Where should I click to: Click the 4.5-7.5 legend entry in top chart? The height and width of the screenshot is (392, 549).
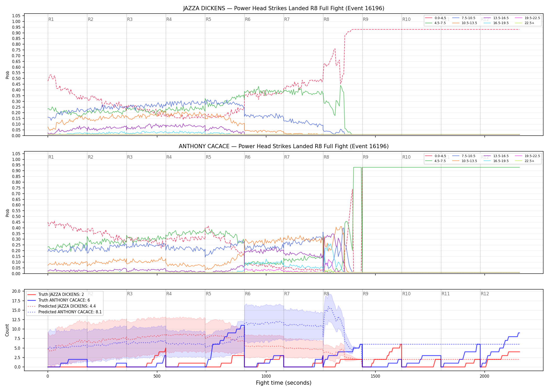(436, 23)
